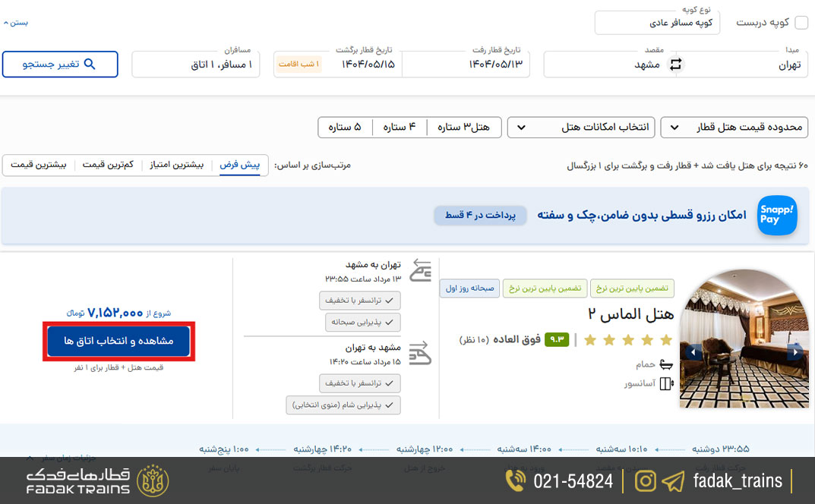Open the کوپه مسافر عادی selector
This screenshot has height=504, width=815.
tap(658, 22)
